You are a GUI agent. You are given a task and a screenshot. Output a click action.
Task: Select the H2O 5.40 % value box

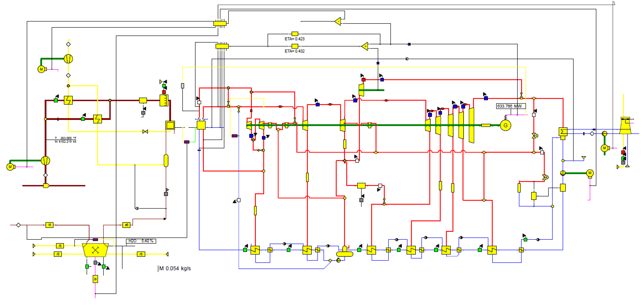[x=141, y=241]
